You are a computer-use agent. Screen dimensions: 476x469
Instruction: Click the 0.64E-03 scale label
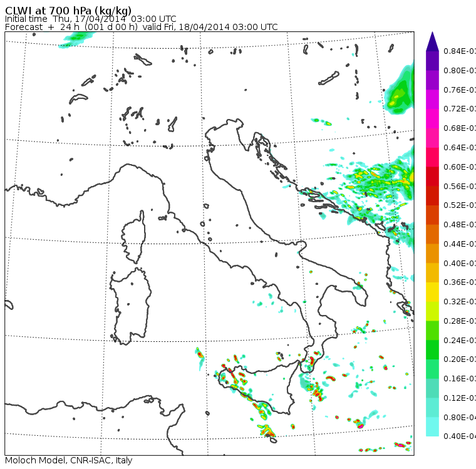tap(460, 148)
